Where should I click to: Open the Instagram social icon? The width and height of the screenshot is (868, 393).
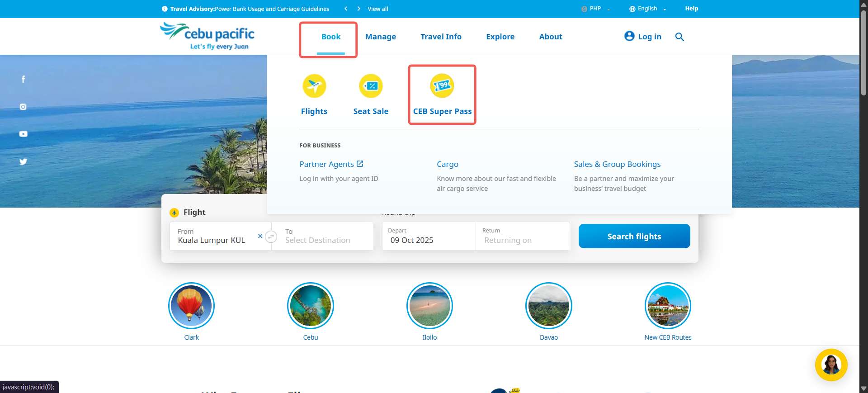pyautogui.click(x=24, y=107)
